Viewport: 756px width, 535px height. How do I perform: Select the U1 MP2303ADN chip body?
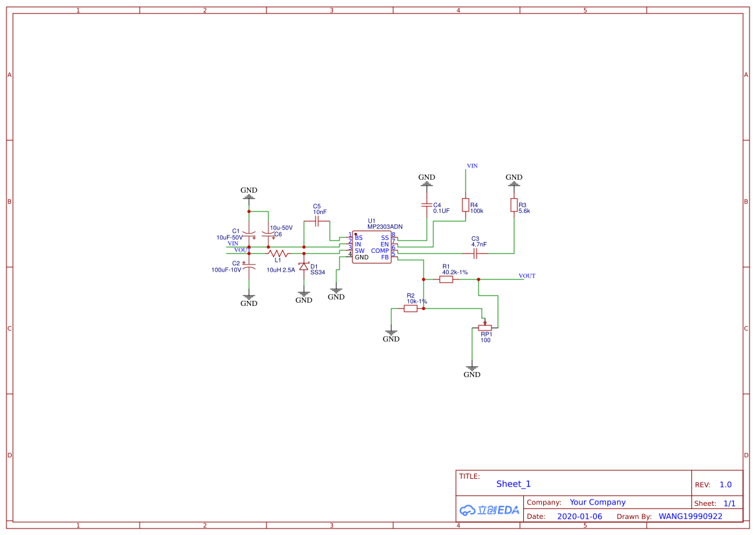tap(372, 247)
